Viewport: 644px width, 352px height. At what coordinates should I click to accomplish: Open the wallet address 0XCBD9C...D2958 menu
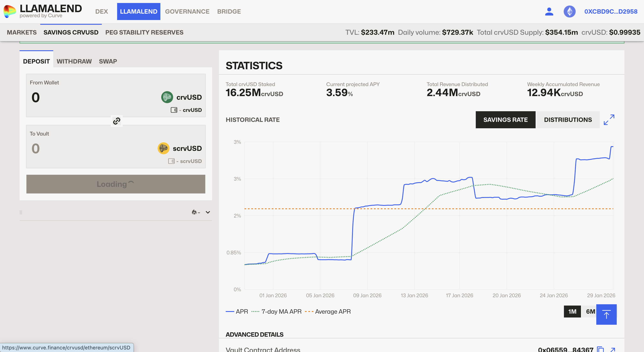point(611,12)
